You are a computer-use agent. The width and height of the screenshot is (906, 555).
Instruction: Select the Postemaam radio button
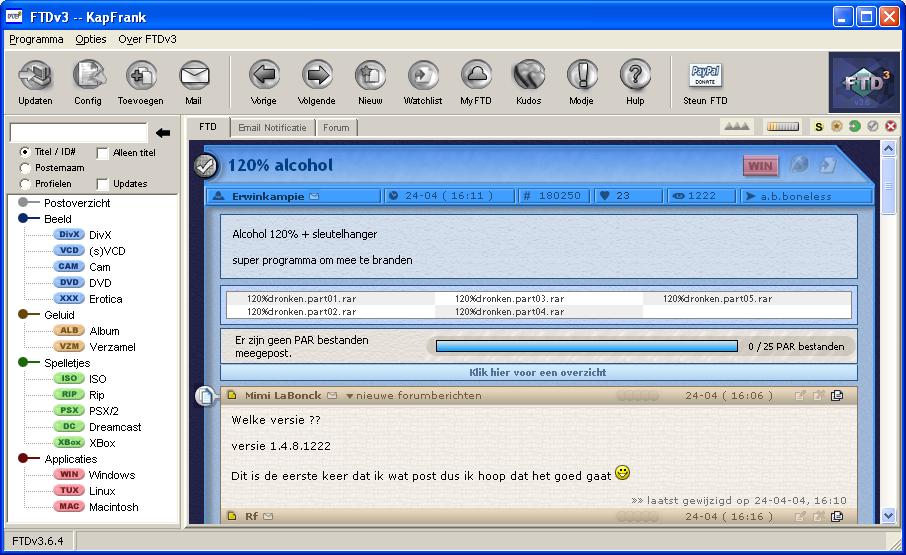25,168
